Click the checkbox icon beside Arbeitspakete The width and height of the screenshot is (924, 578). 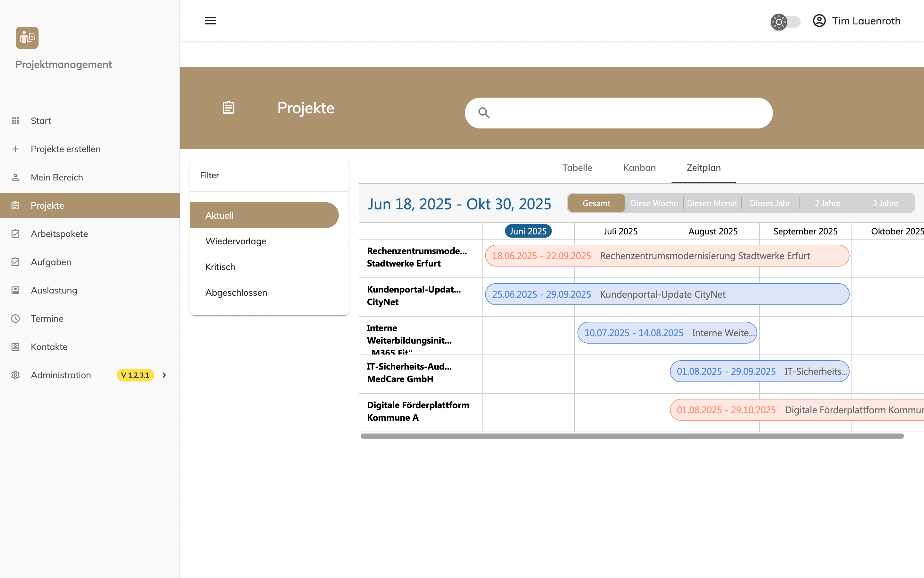click(15, 233)
